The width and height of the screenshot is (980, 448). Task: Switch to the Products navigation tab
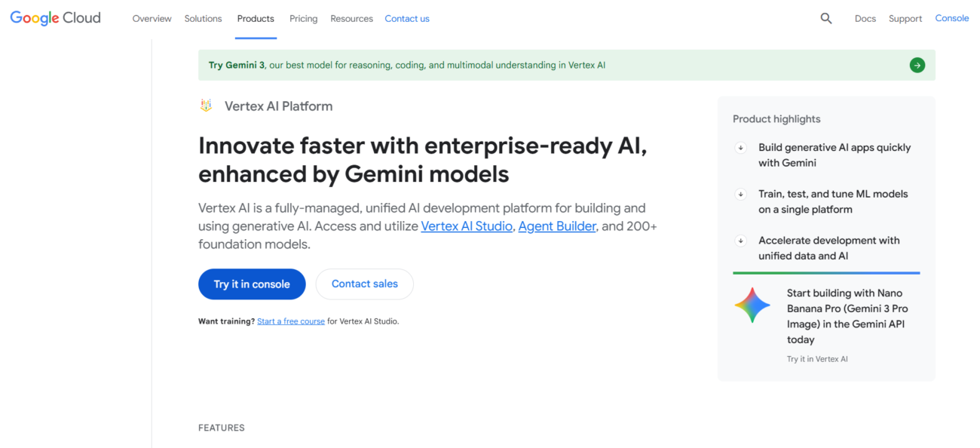coord(255,18)
